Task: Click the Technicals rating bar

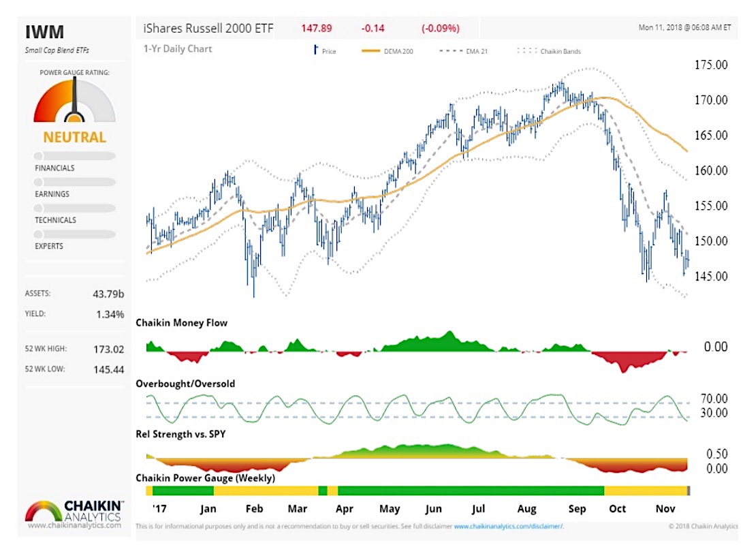Action: 74,208
